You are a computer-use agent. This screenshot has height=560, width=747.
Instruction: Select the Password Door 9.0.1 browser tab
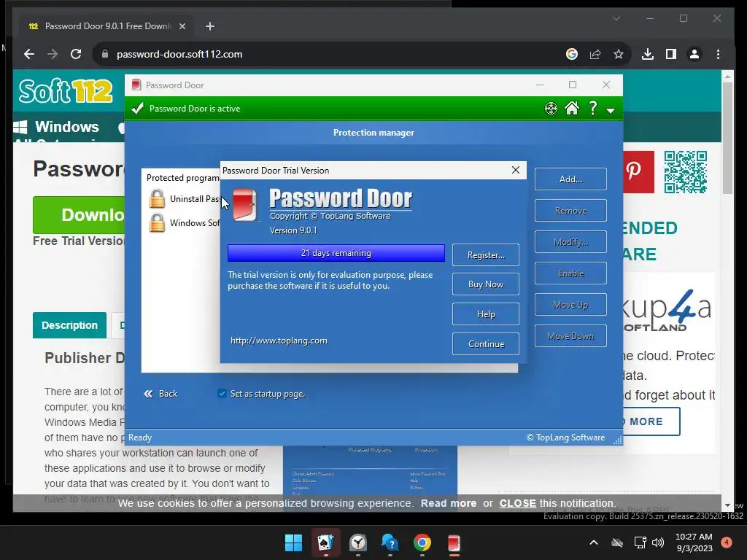107,26
